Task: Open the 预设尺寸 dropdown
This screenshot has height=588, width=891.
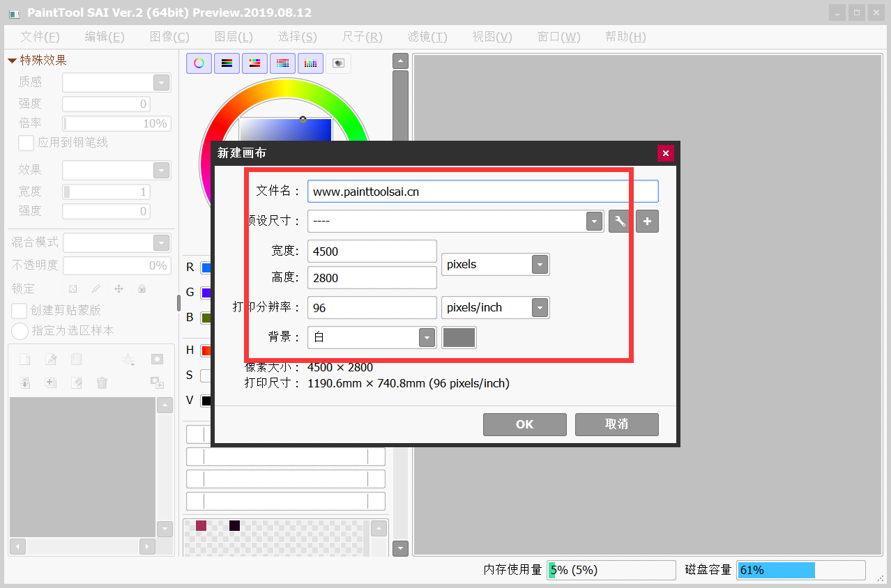Action: coord(595,222)
